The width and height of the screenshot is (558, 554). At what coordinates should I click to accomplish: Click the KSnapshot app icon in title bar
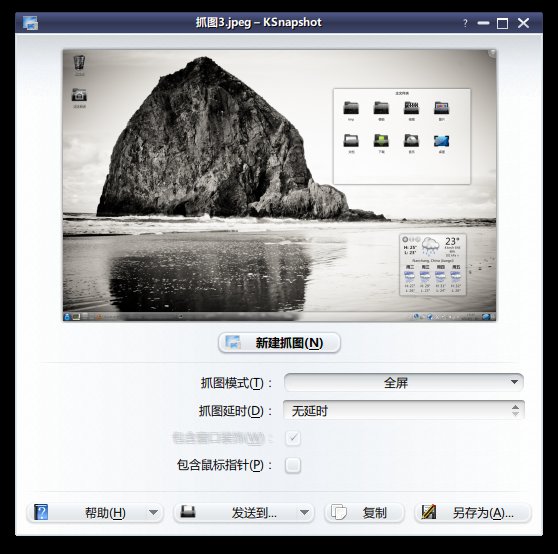30,23
